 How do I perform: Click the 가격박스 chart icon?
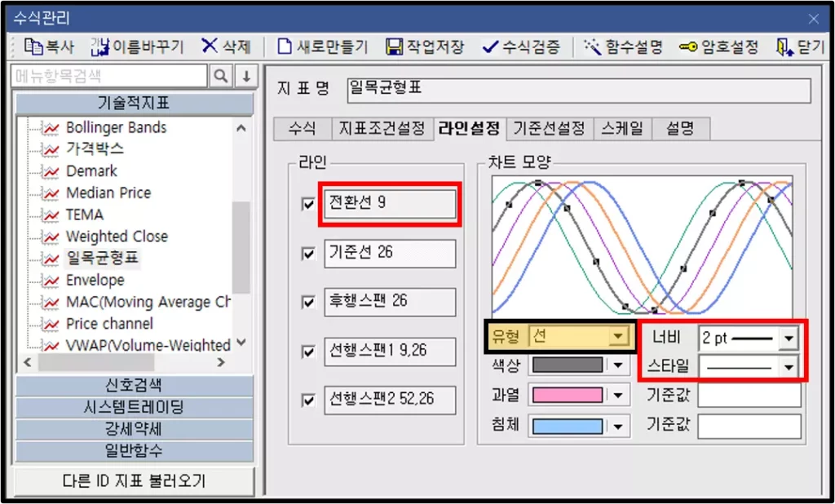[51, 150]
